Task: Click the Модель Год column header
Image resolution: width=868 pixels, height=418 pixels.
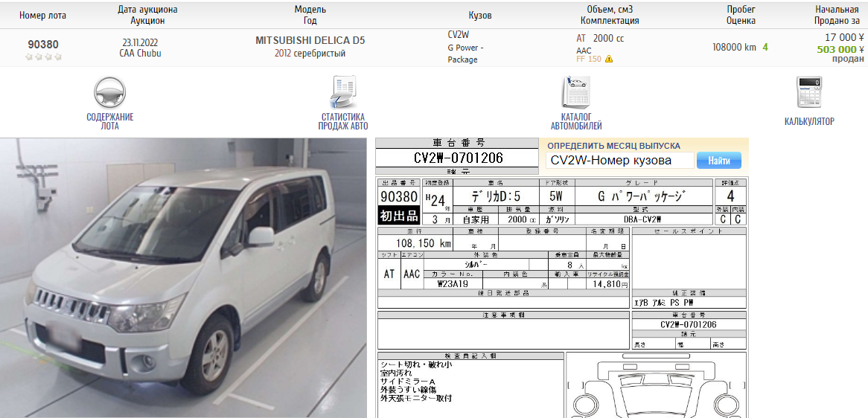Action: [310, 15]
